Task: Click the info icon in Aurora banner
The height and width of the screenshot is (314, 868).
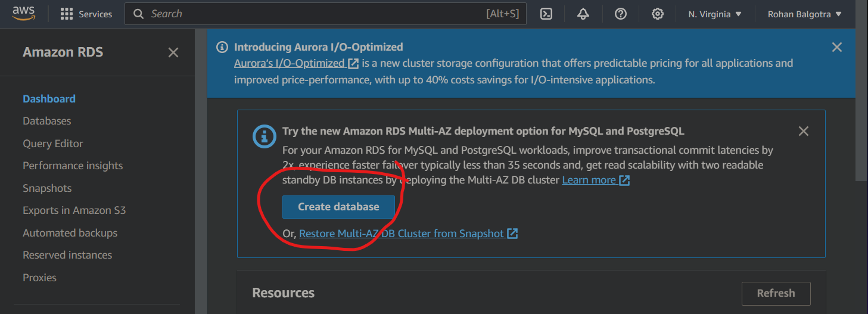Action: tap(222, 47)
